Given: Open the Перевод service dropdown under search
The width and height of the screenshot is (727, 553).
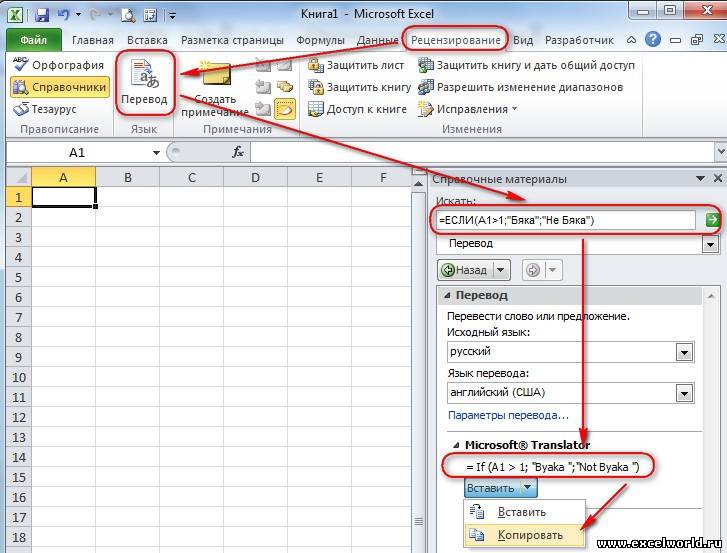Looking at the screenshot, I should [x=710, y=244].
